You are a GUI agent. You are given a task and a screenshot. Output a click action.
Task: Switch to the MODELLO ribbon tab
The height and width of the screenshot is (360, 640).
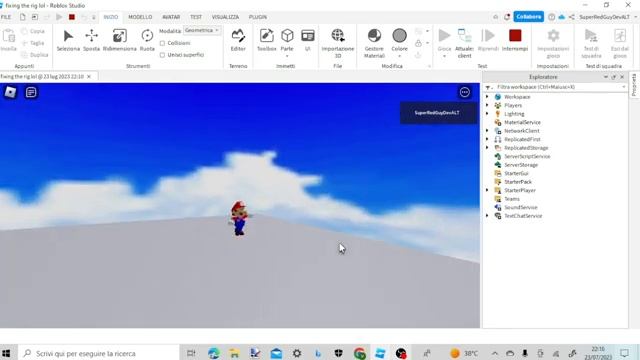[x=140, y=17]
